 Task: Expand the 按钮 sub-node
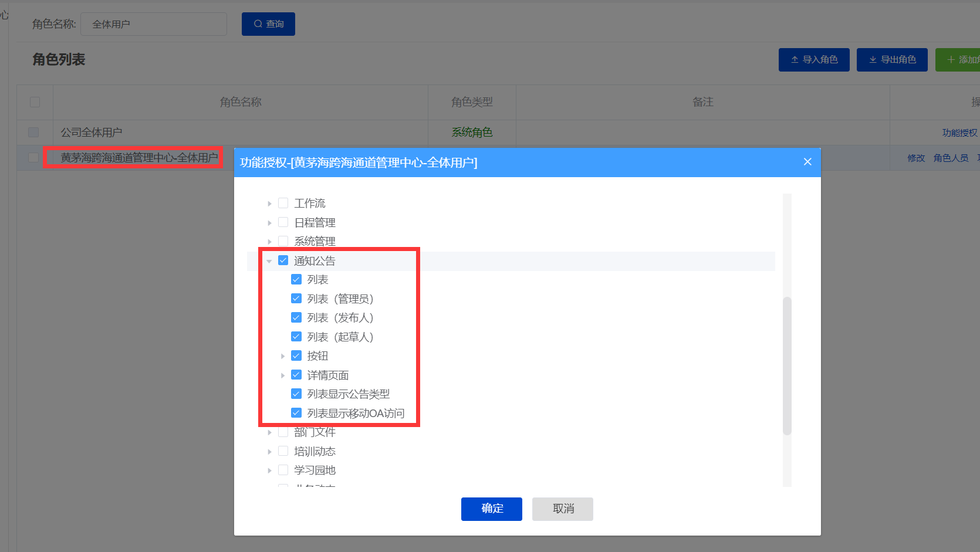(283, 356)
